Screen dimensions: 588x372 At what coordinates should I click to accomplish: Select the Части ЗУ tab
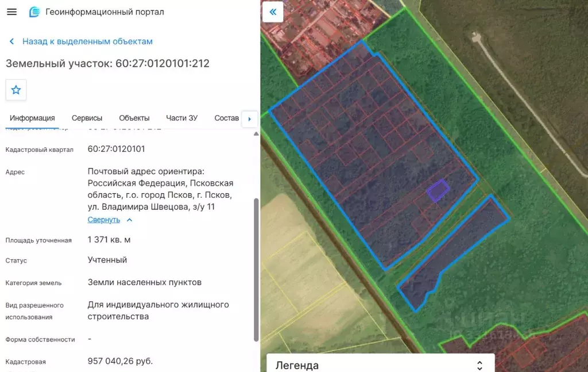tap(182, 118)
